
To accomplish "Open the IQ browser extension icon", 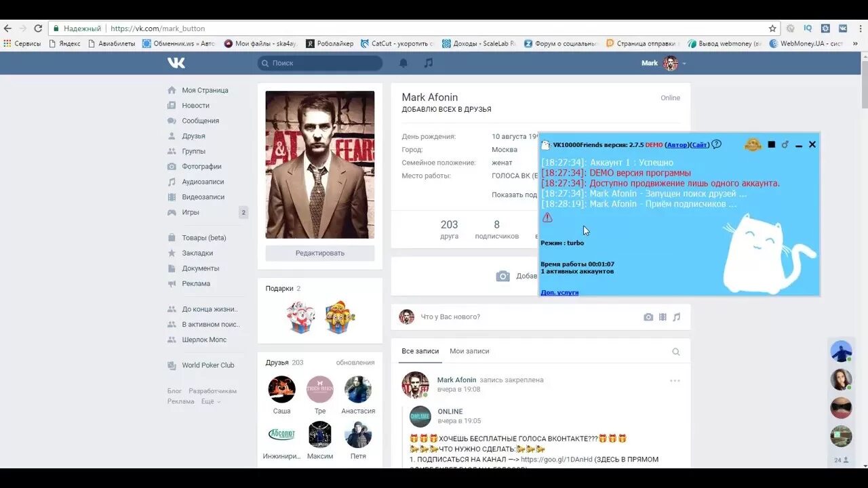I will [808, 28].
